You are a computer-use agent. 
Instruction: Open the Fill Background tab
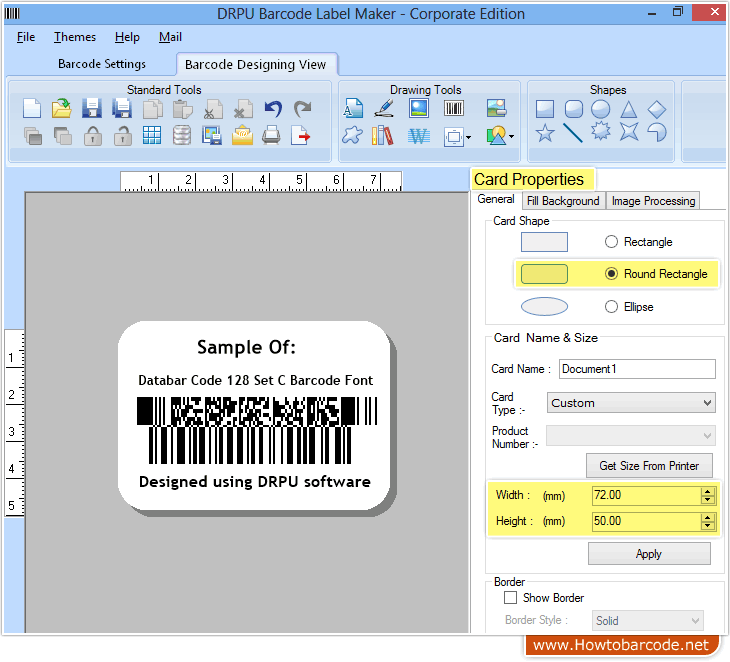pos(563,201)
